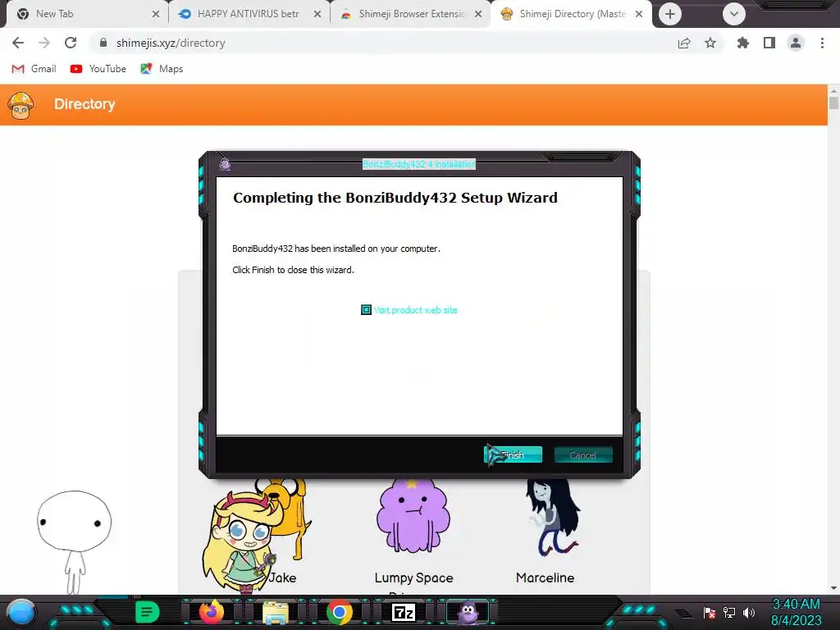Close the Shimeji Browser Extension tab

click(x=478, y=14)
